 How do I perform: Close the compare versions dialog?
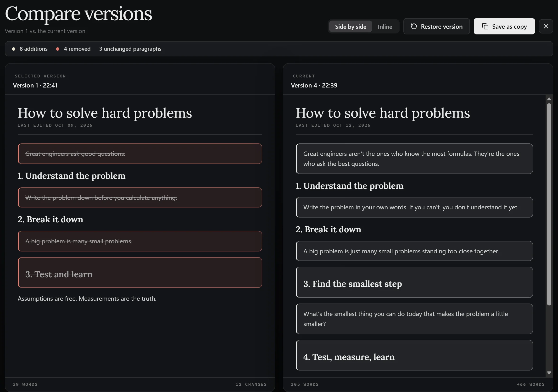[546, 26]
